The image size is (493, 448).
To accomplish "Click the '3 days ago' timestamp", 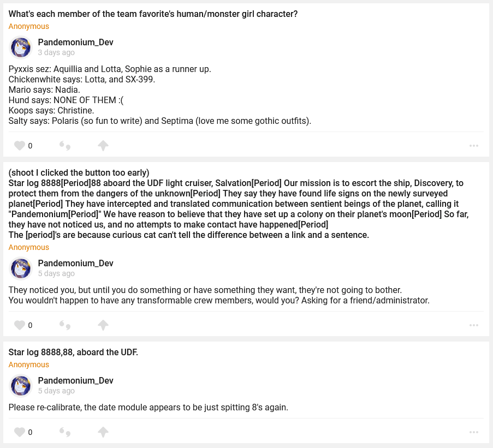I will (56, 53).
